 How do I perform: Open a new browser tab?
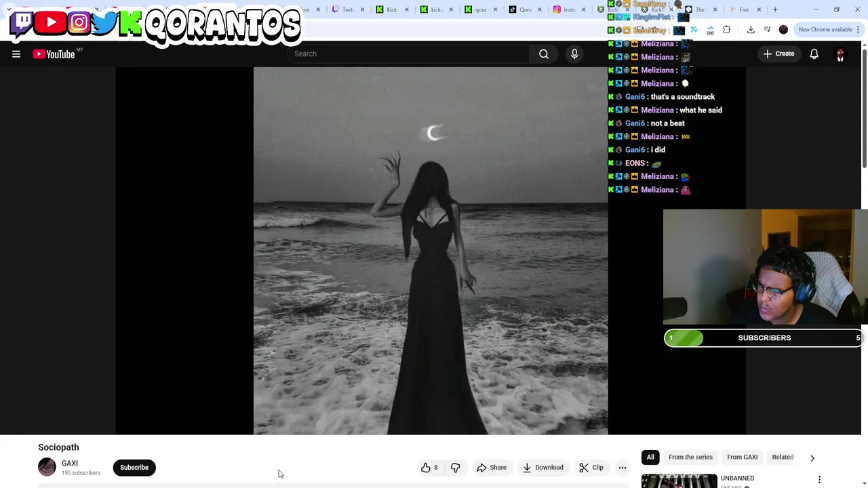[775, 9]
